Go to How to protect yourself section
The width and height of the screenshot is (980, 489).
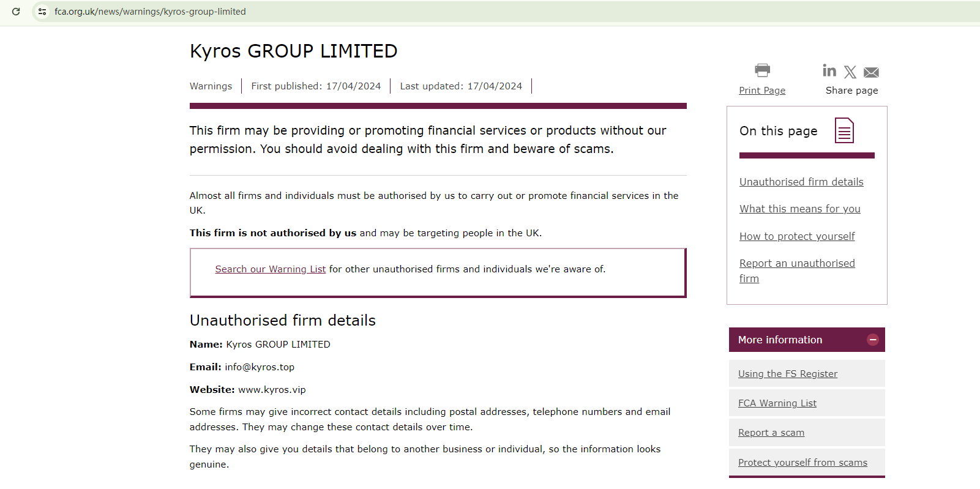click(797, 236)
